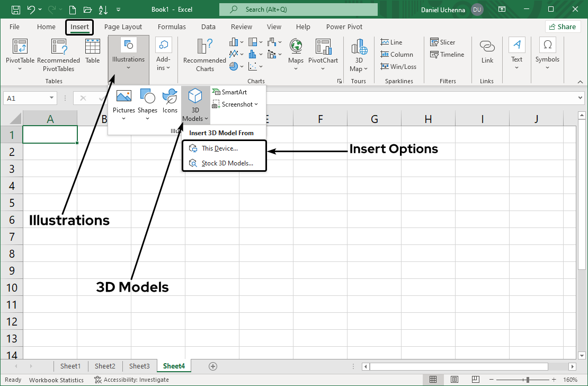Select Stock 3D Models option
The height and width of the screenshot is (386, 588).
(x=226, y=163)
